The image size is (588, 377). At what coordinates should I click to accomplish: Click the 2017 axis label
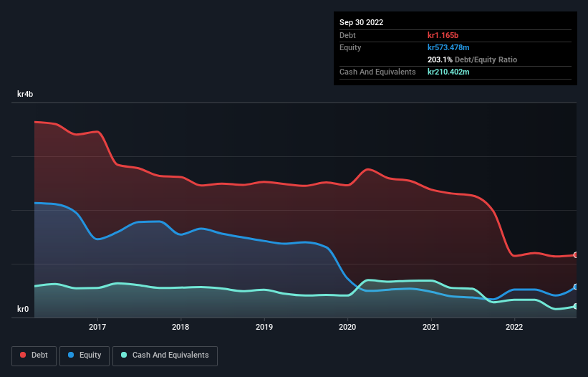pyautogui.click(x=97, y=327)
